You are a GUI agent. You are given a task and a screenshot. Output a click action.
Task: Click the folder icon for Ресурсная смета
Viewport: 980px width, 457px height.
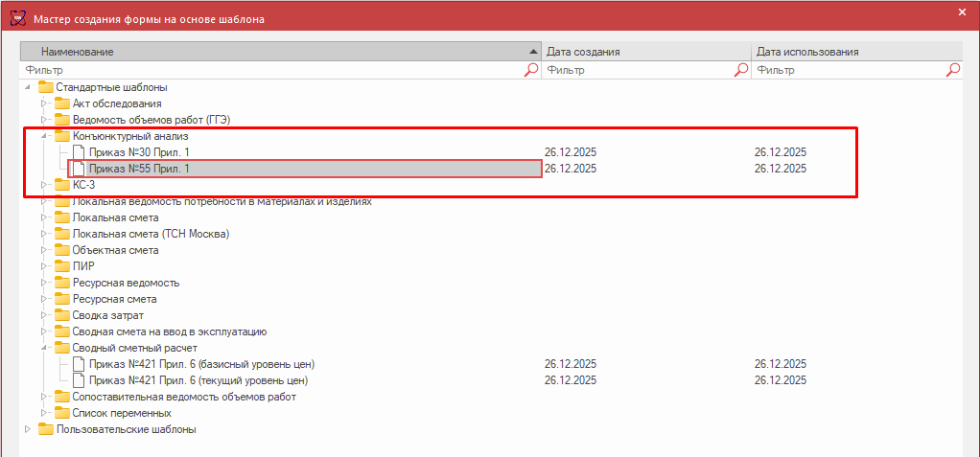coord(62,299)
